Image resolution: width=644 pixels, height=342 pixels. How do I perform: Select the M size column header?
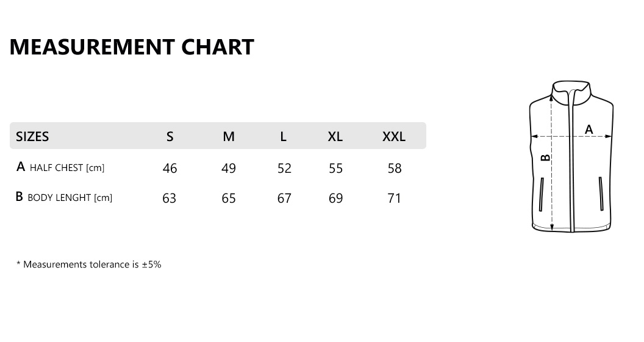[x=229, y=136]
